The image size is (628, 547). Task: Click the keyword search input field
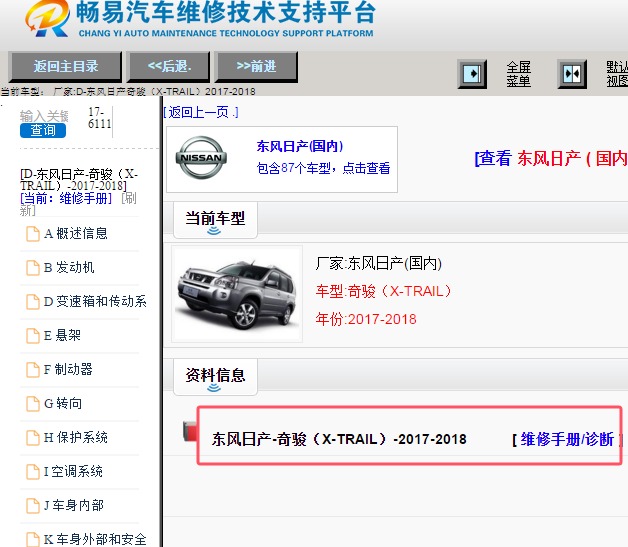44,116
